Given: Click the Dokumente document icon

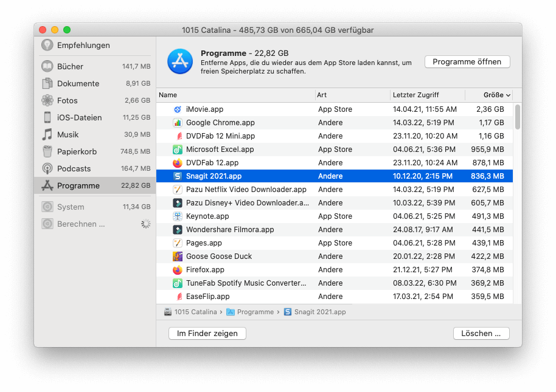Looking at the screenshot, I should [47, 83].
